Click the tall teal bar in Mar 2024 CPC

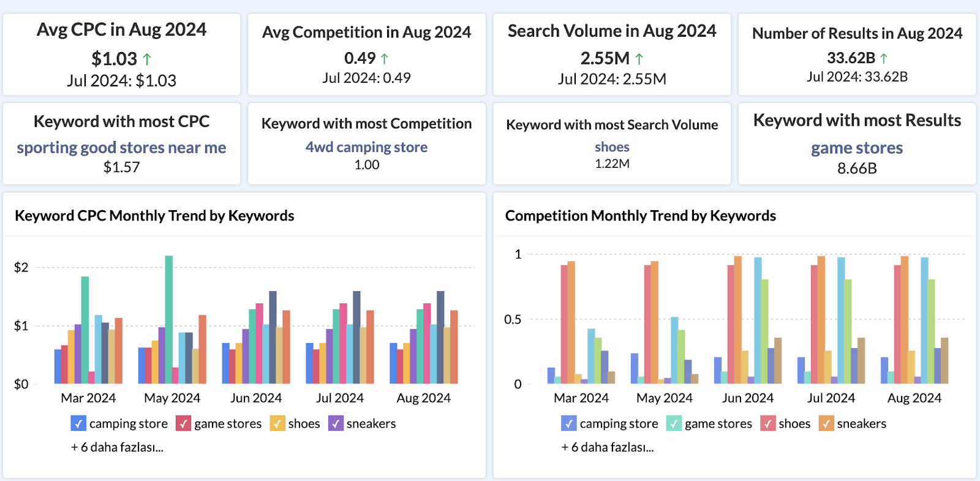pyautogui.click(x=85, y=330)
